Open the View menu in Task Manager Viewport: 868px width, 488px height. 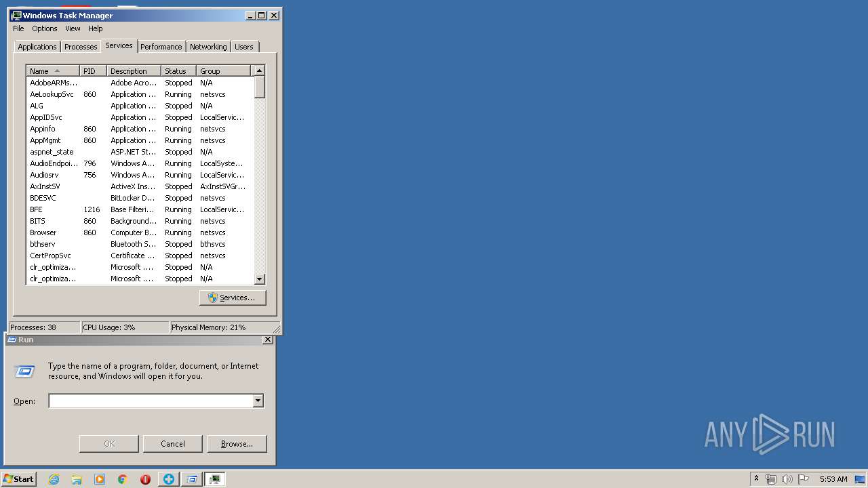point(73,28)
